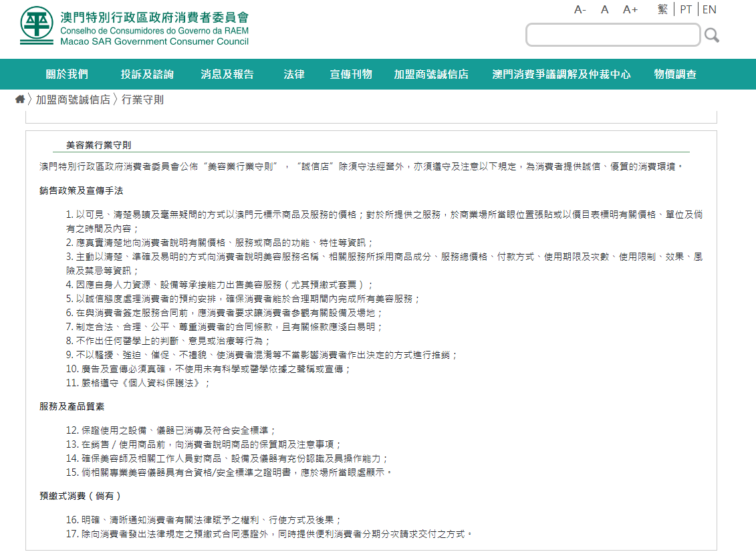
Task: Open the 投訴及諮詢 menu
Action: (147, 74)
